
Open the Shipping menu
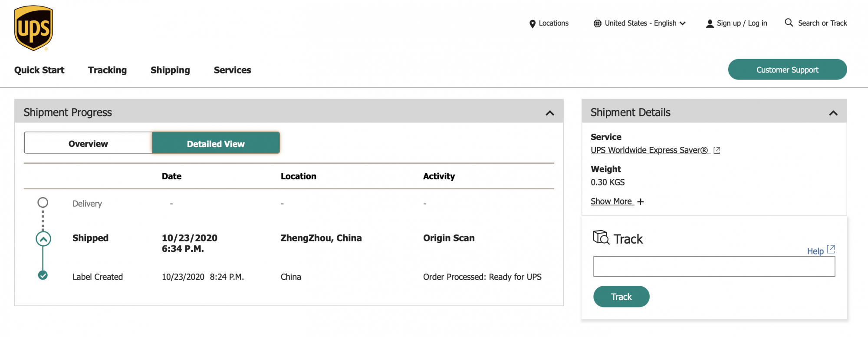tap(170, 70)
